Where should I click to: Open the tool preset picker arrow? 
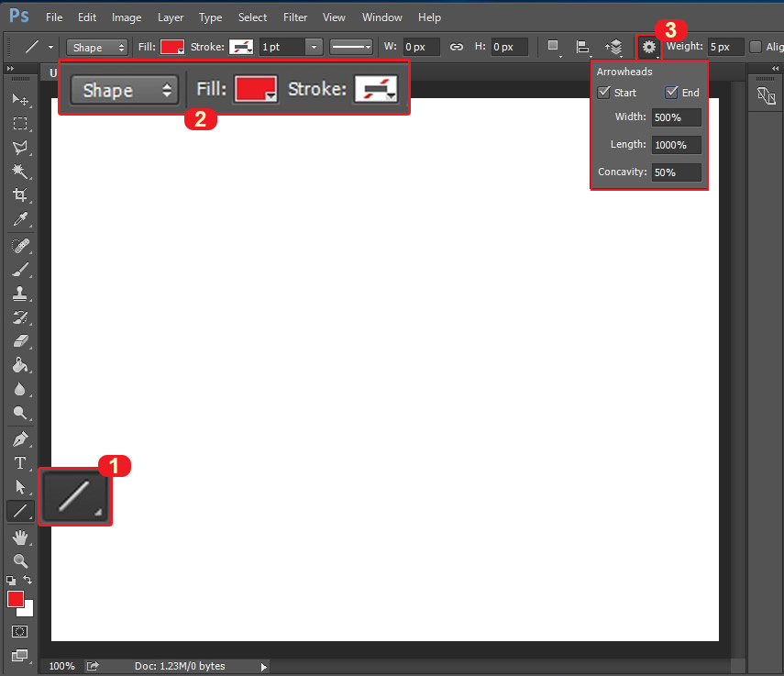(x=50, y=47)
